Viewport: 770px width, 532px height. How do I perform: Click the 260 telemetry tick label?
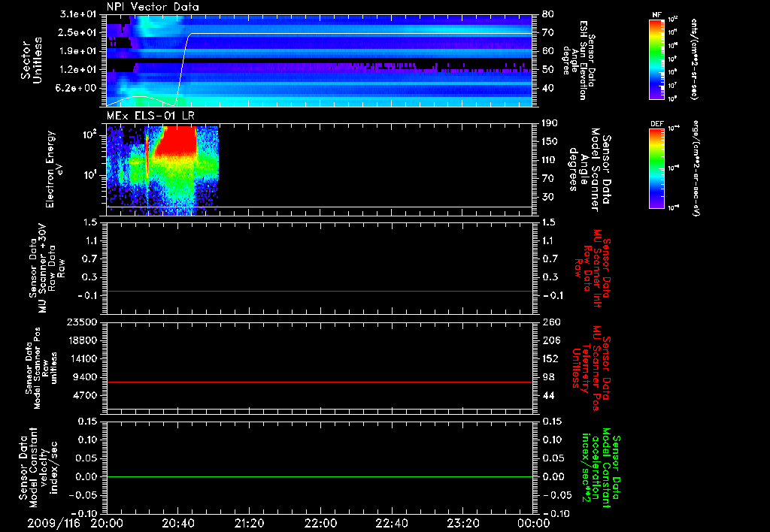click(551, 322)
